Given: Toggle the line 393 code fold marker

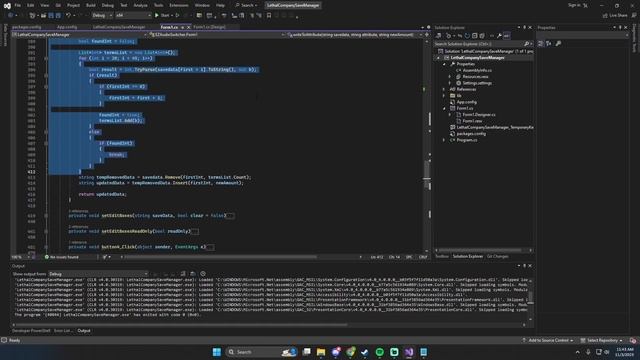Looking at the screenshot, I should [x=46, y=58].
